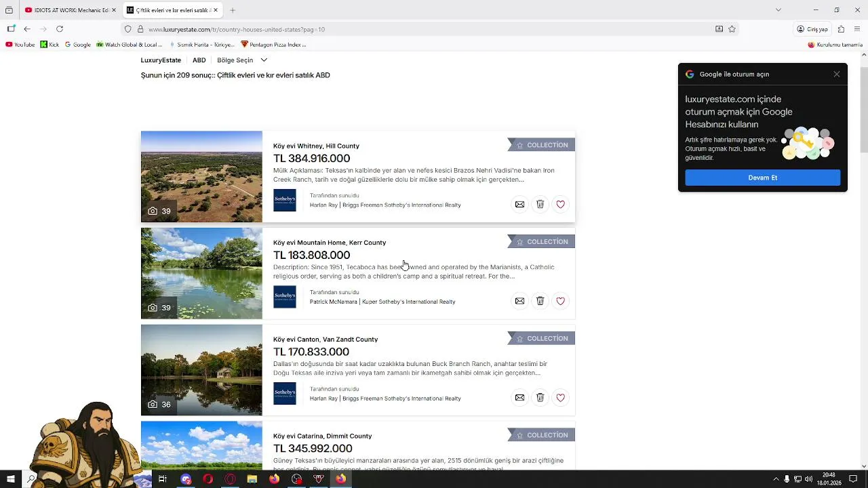Open the 39-photo gallery of the Whitney ranch
The width and height of the screenshot is (868, 488).
pos(201,176)
